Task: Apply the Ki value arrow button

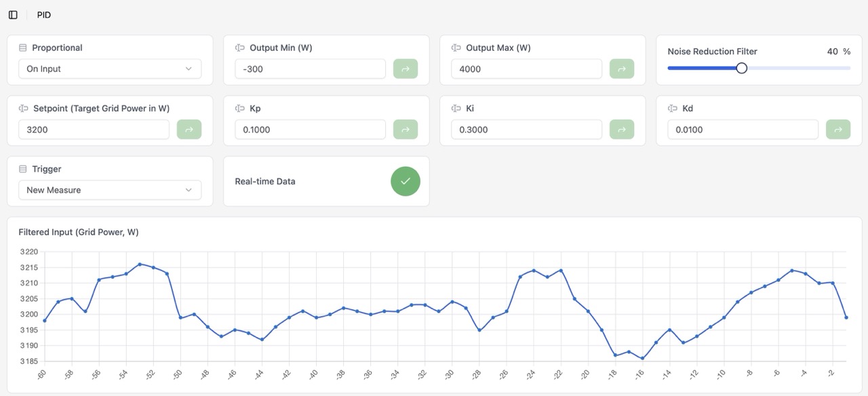Action: pos(622,130)
